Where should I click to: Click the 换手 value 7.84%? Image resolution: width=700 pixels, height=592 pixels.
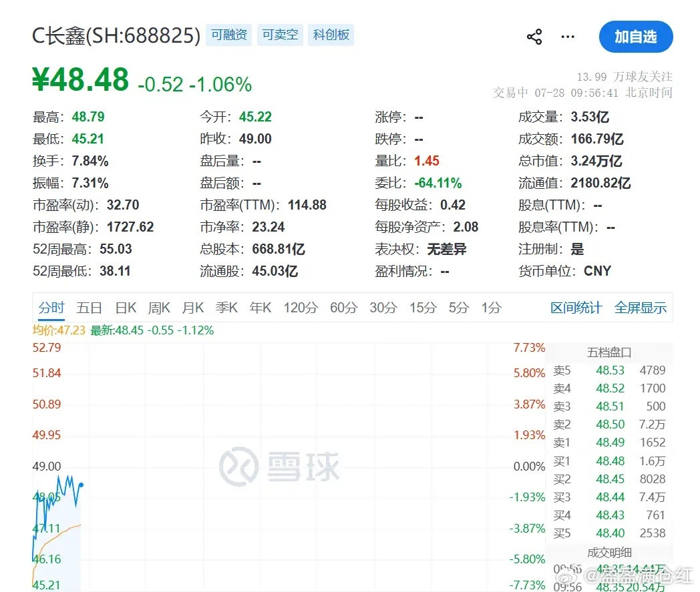pyautogui.click(x=90, y=161)
